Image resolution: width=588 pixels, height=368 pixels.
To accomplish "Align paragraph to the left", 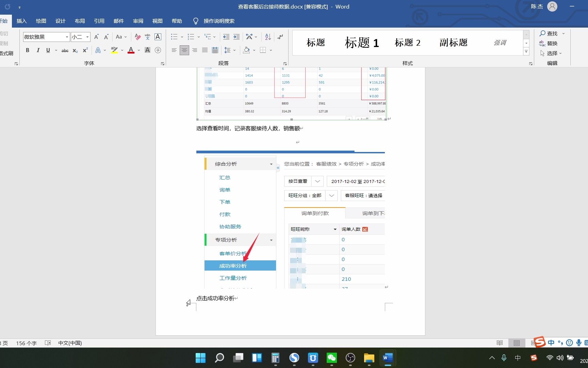I will 174,50.
